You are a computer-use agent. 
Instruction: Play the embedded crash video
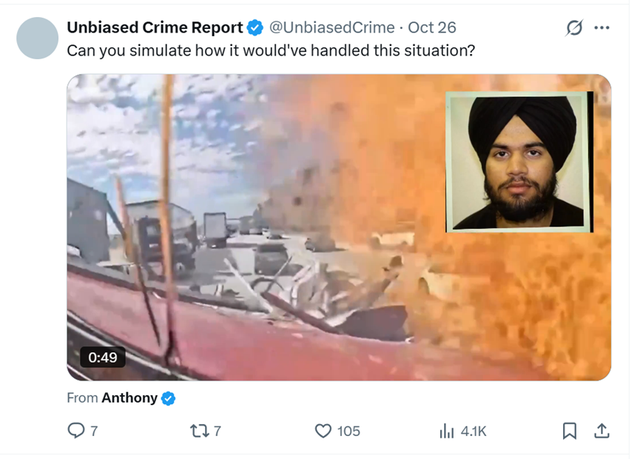click(x=339, y=227)
